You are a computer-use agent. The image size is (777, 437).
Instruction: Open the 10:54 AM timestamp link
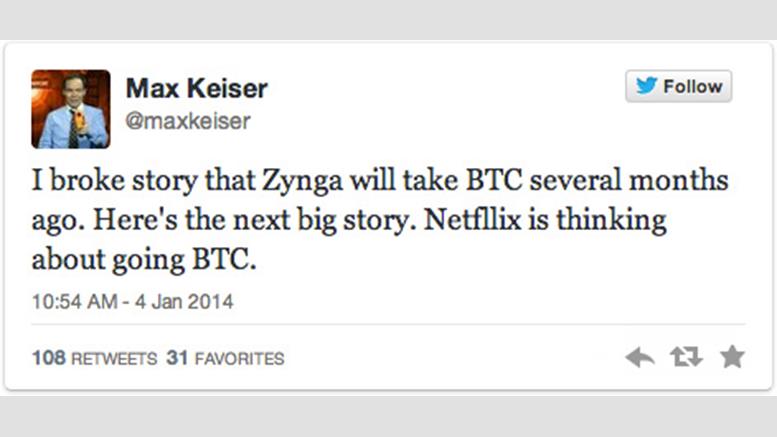73,300
